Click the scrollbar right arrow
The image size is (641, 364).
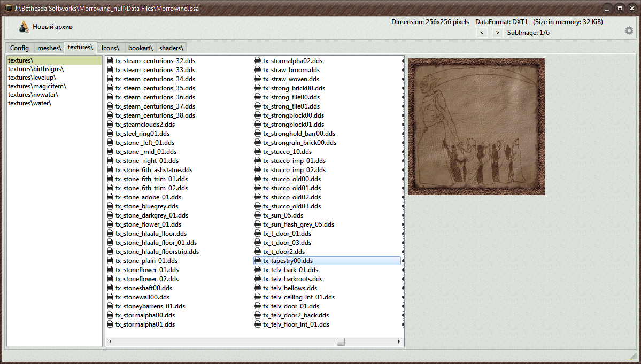coord(399,342)
